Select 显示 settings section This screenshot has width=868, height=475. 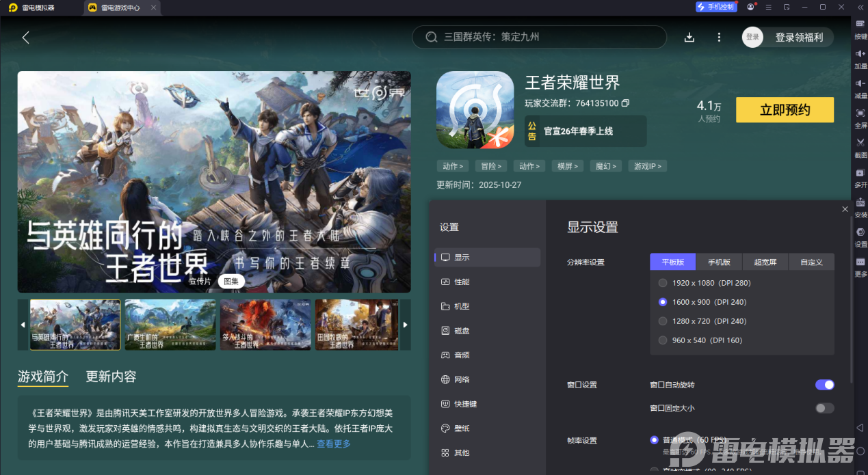coord(488,257)
